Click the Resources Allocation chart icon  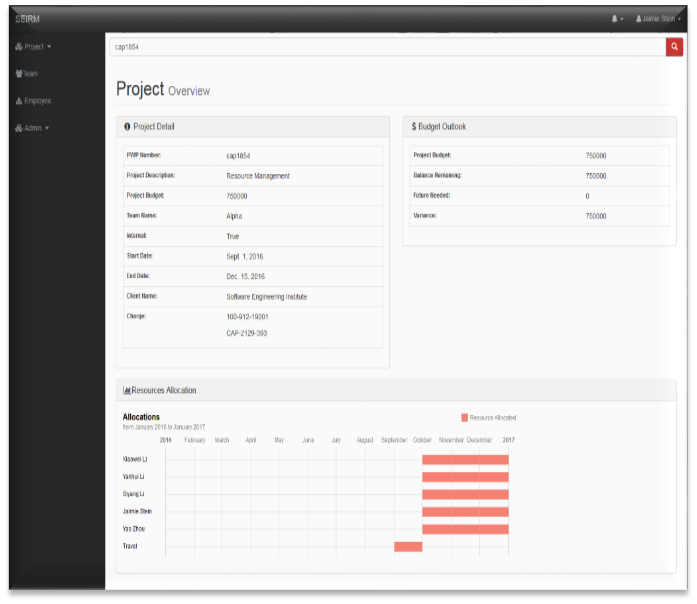(127, 390)
